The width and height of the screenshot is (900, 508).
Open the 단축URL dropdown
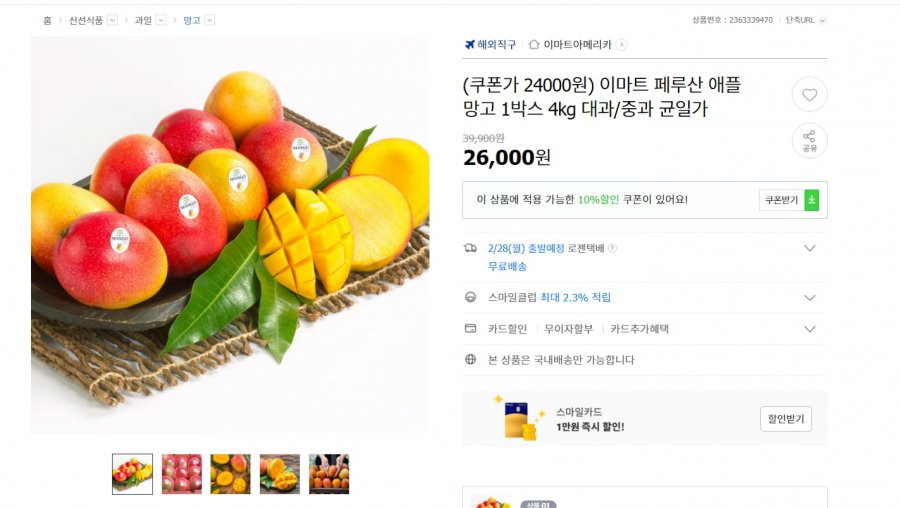point(823,20)
